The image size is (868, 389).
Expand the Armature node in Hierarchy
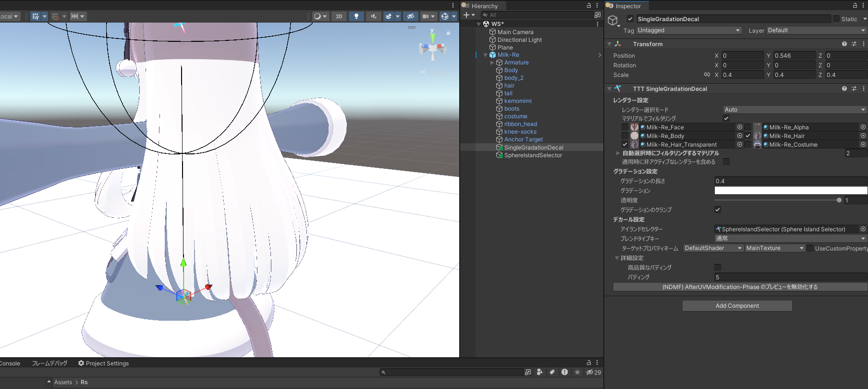tap(492, 63)
